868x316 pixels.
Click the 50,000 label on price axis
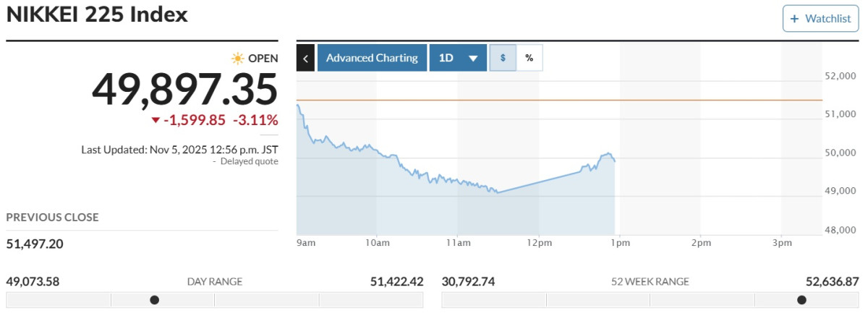[841, 153]
